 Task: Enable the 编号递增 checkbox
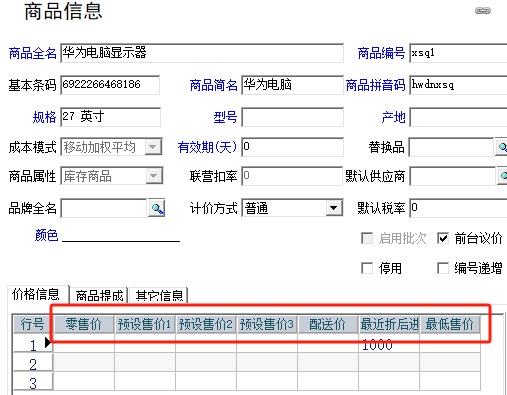(x=443, y=268)
